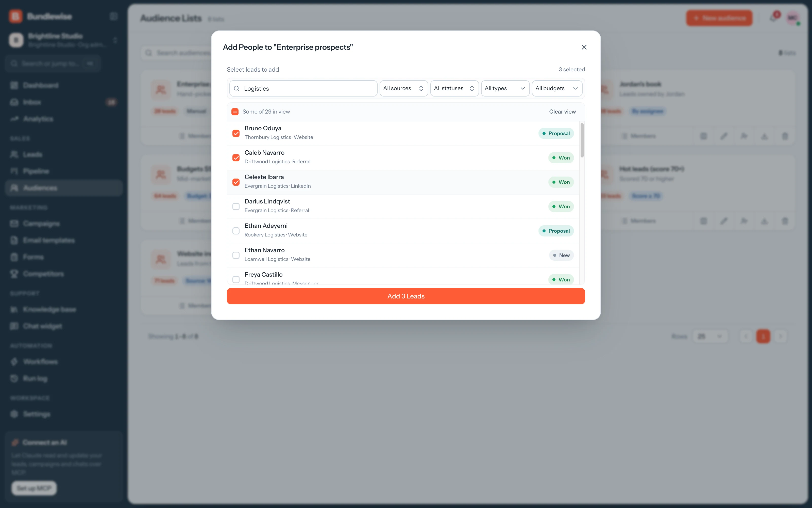Click 'Rookery Logistics · Website' subtitle
The height and width of the screenshot is (508, 812).
pos(276,234)
